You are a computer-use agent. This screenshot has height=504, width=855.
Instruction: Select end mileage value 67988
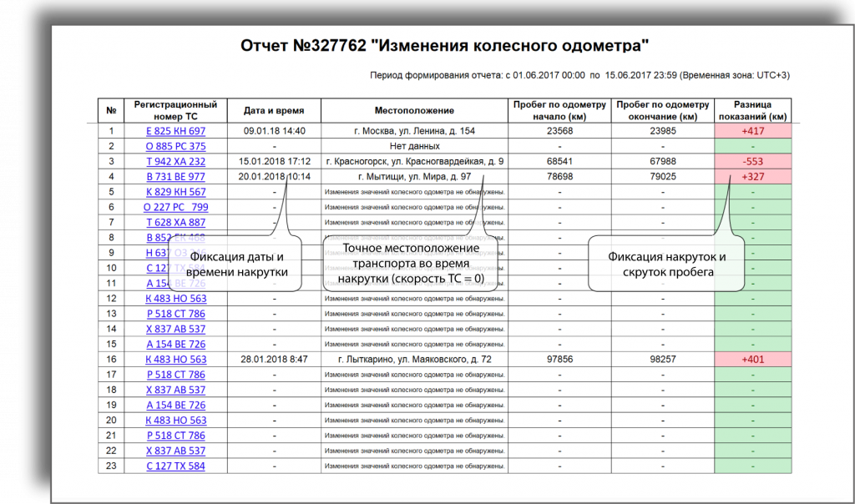(x=663, y=161)
